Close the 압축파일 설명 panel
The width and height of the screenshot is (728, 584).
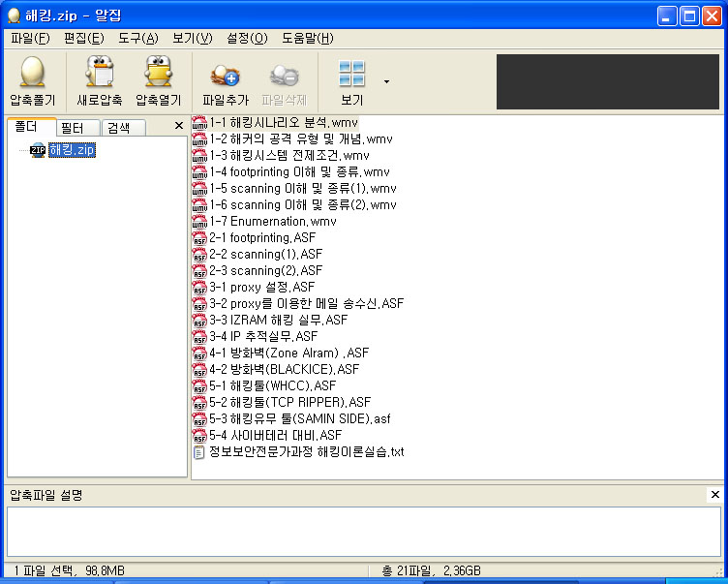[715, 494]
